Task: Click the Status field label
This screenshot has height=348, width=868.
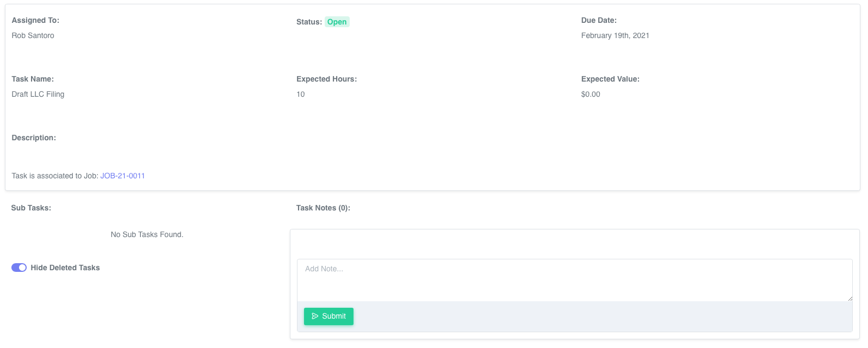Action: 309,22
